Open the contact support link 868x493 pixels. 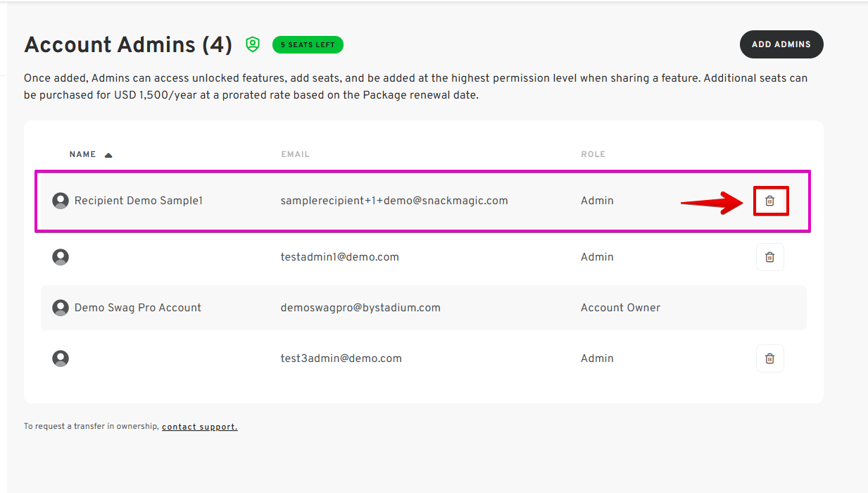pyautogui.click(x=200, y=427)
